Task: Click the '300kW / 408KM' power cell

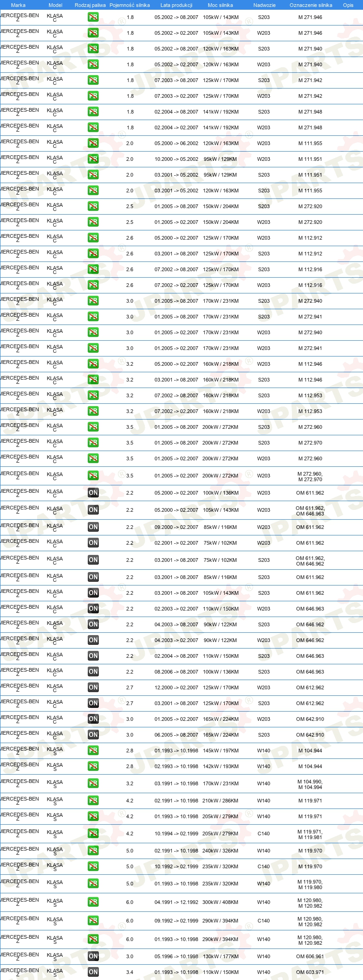Action: pos(220,902)
